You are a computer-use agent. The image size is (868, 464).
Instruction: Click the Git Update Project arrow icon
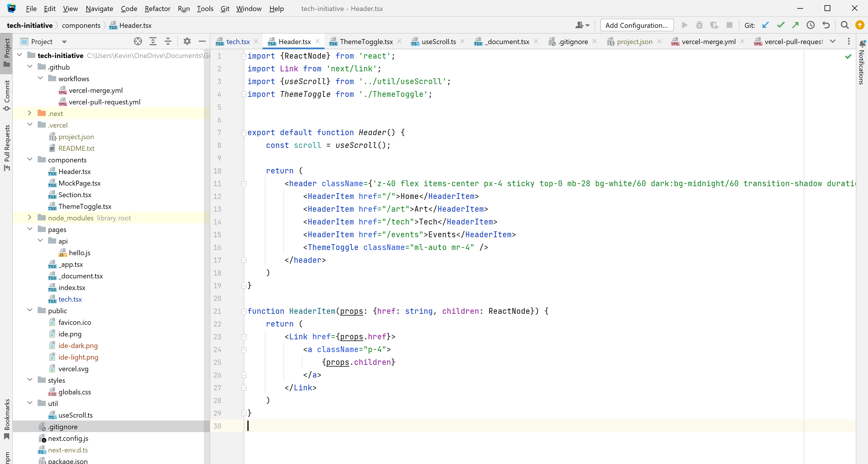[x=765, y=25]
